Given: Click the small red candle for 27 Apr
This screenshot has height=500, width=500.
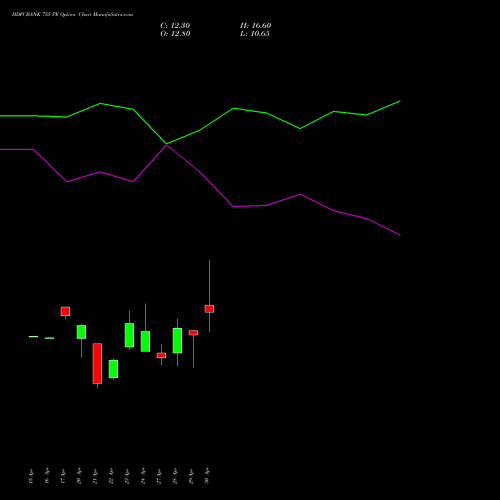Looking at the screenshot, I should pos(161,355).
